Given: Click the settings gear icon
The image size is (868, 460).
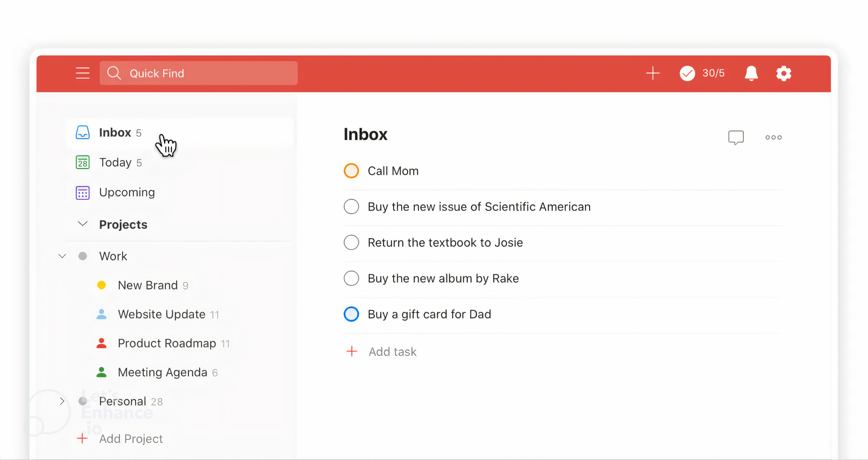Looking at the screenshot, I should (783, 74).
